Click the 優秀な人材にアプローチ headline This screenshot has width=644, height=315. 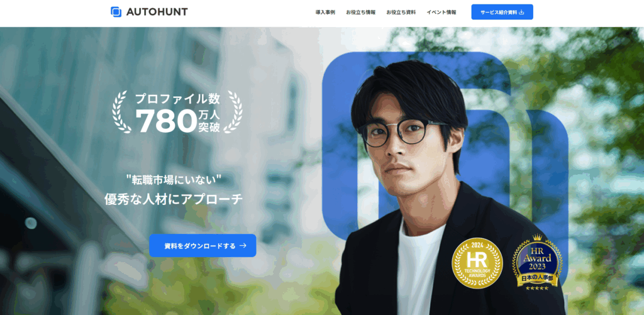174,199
